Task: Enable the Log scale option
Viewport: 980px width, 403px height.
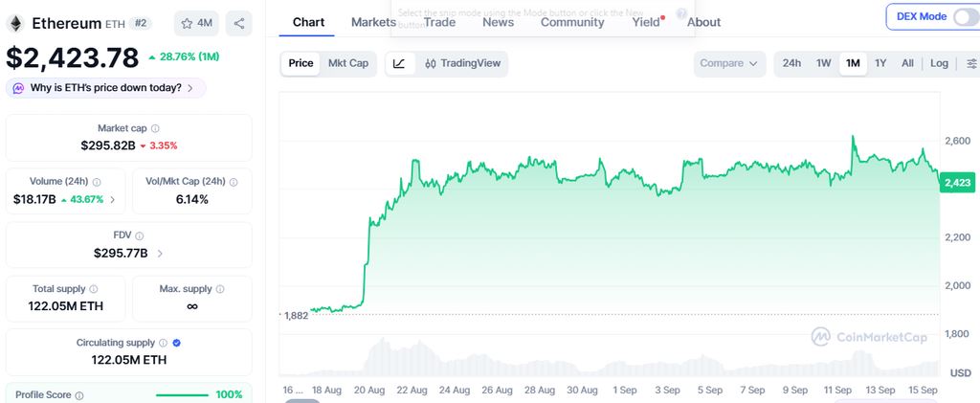Action: 939,64
